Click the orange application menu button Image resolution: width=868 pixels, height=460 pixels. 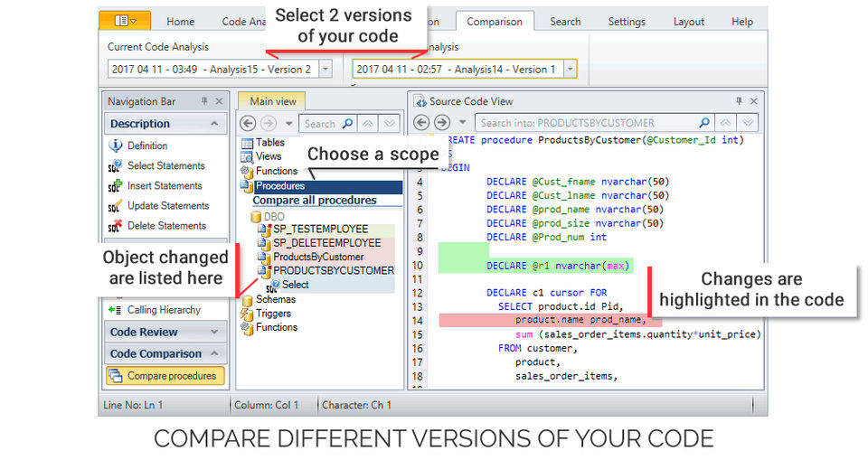coord(126,20)
